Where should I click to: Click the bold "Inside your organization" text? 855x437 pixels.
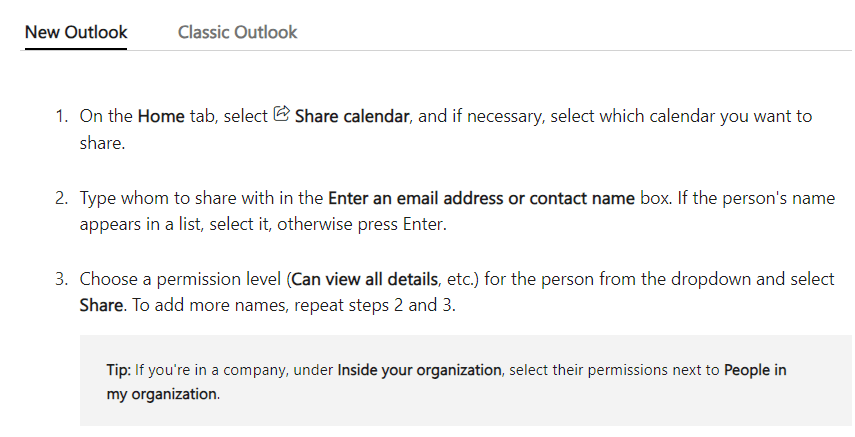coord(419,370)
